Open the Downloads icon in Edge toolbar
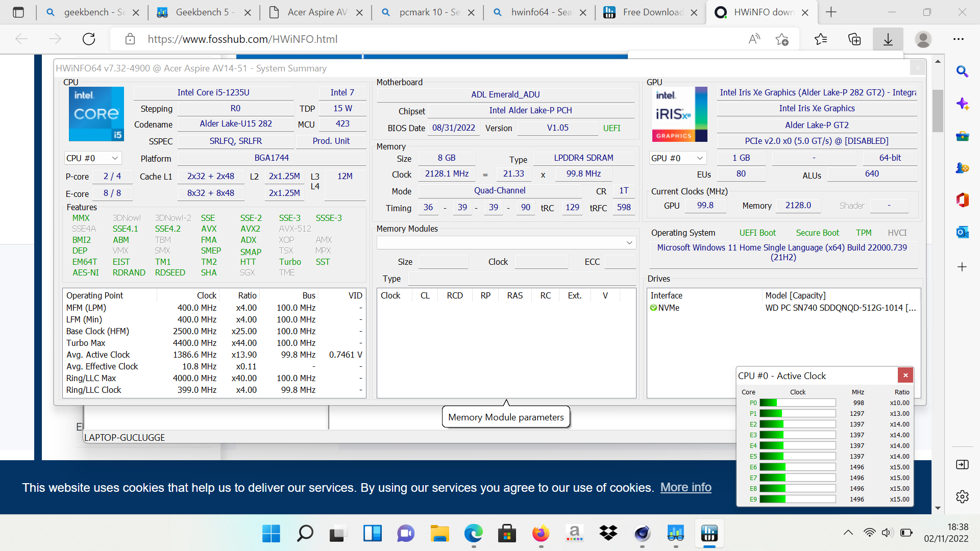Screen dimensions: 980x551 [888, 39]
